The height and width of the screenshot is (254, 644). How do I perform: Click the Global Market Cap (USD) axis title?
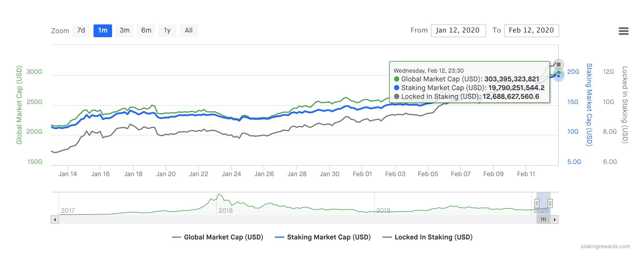pos(19,105)
